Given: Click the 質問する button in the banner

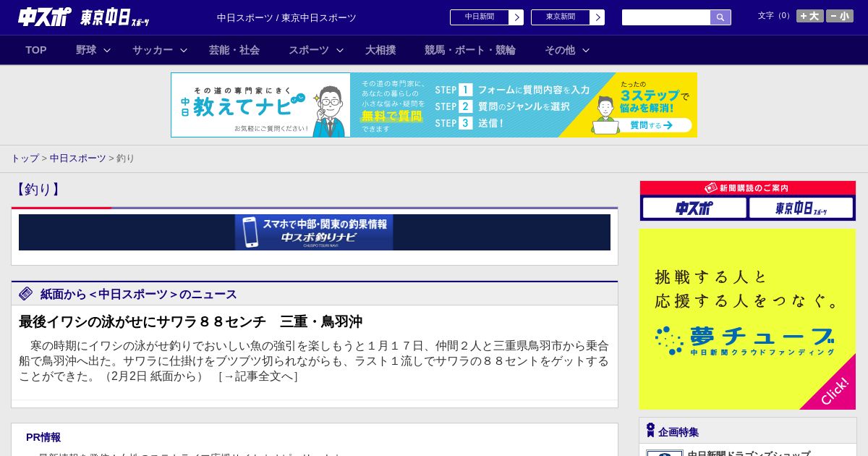Looking at the screenshot, I should [x=650, y=125].
